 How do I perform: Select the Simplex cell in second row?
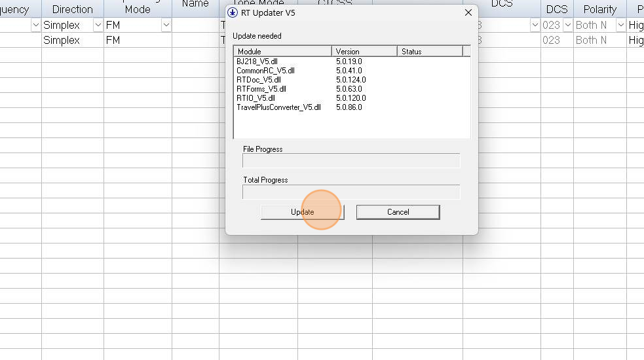73,40
